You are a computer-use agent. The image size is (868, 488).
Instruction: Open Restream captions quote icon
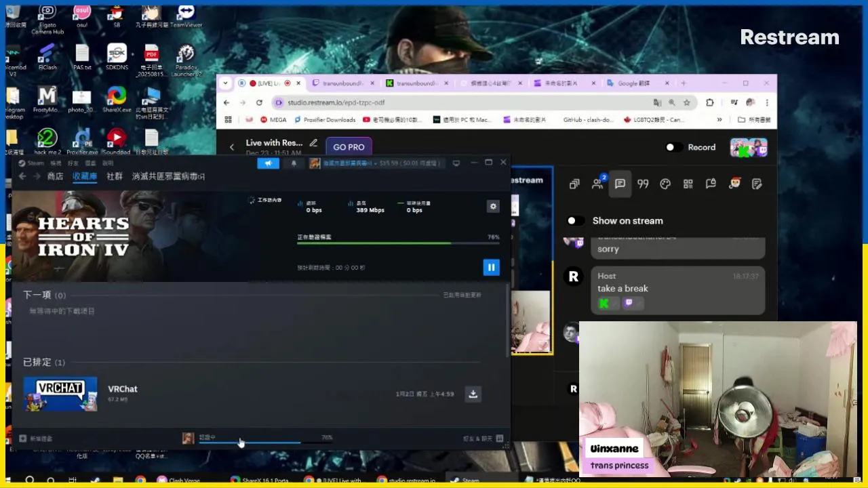coord(643,184)
